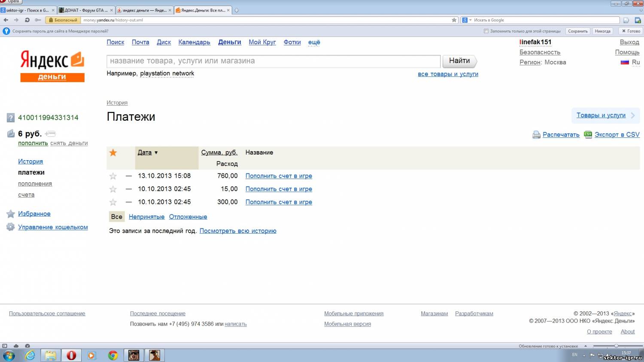Click the пополнить link under balance

pyautogui.click(x=33, y=143)
